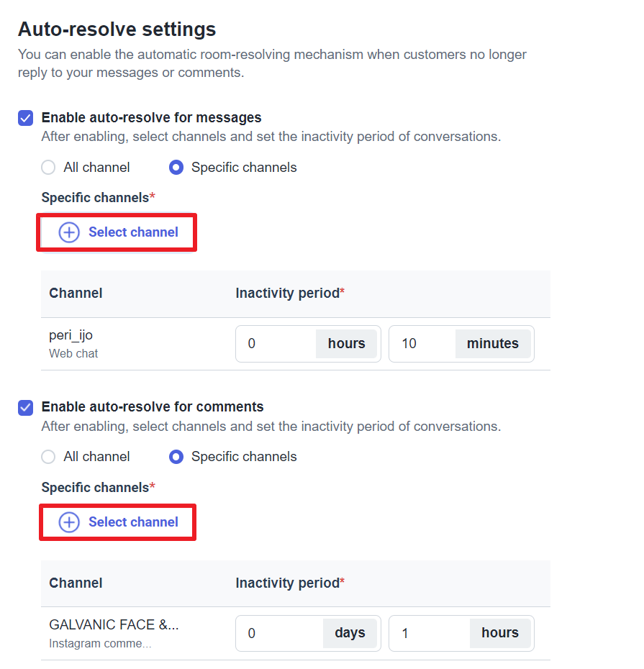
Task: Click the plus icon for comments channel selection
Action: [69, 522]
